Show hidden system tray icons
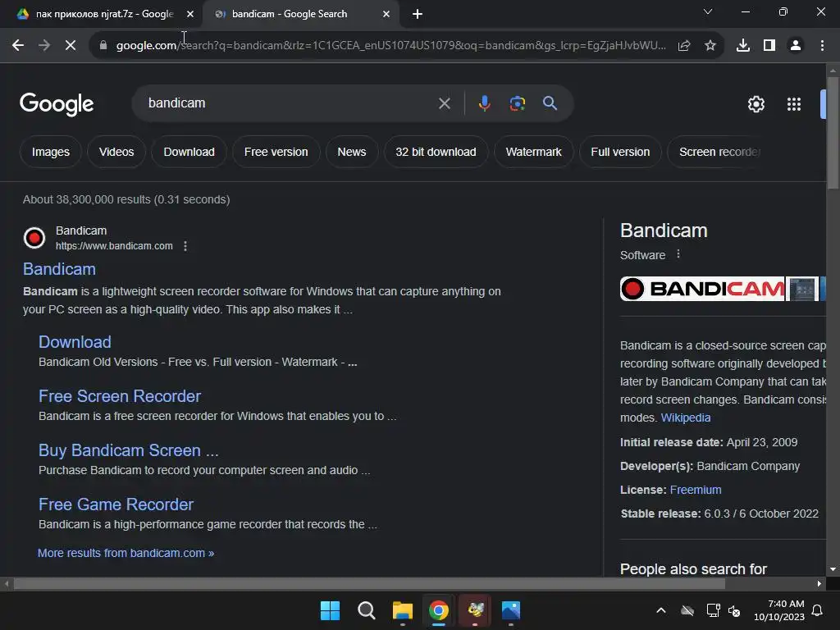The height and width of the screenshot is (630, 840). click(x=661, y=610)
